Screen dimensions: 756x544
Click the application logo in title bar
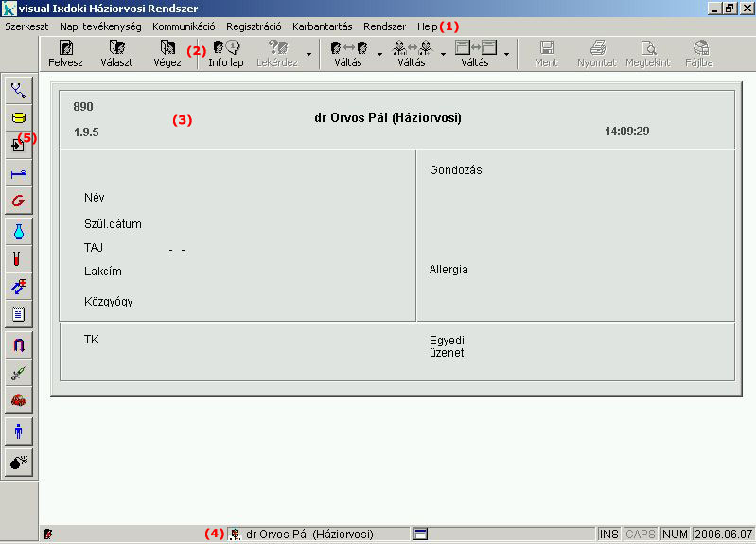(9, 9)
